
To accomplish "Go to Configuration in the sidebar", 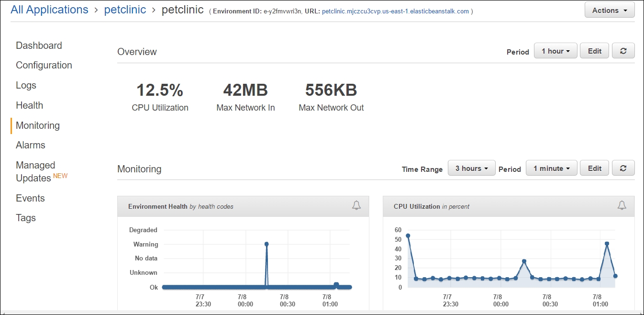I will 44,65.
